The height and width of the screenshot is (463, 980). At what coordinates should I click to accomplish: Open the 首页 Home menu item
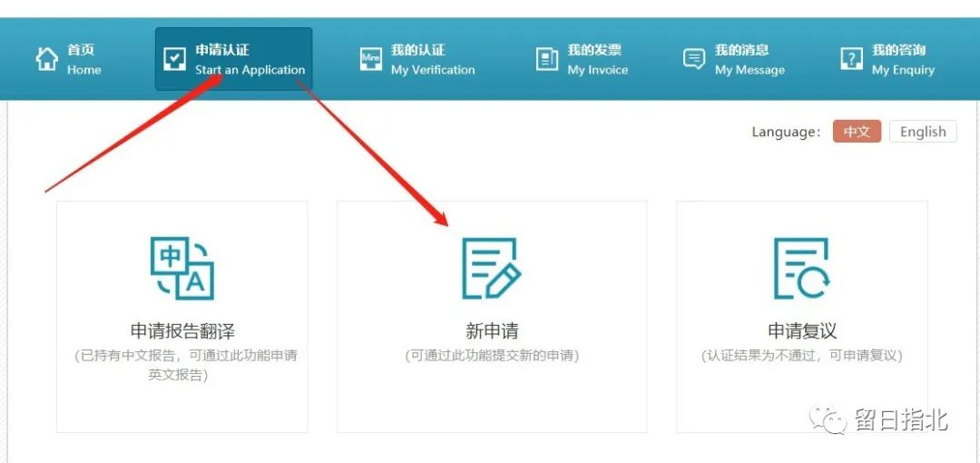point(69,59)
